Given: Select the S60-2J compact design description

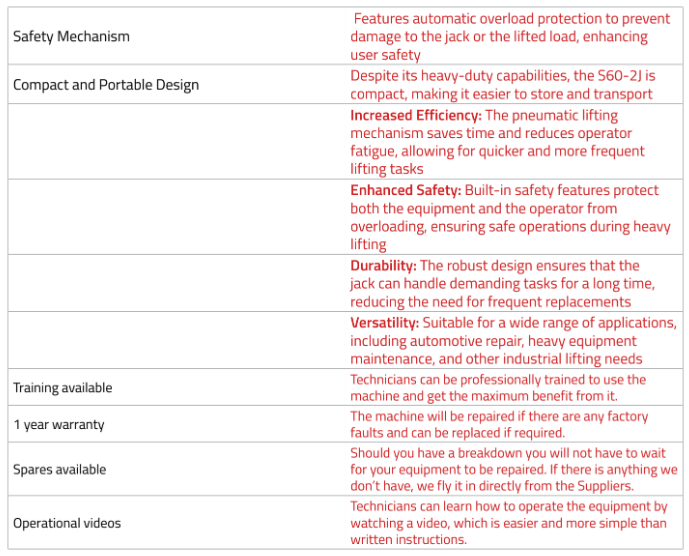Looking at the screenshot, I should coord(500,85).
